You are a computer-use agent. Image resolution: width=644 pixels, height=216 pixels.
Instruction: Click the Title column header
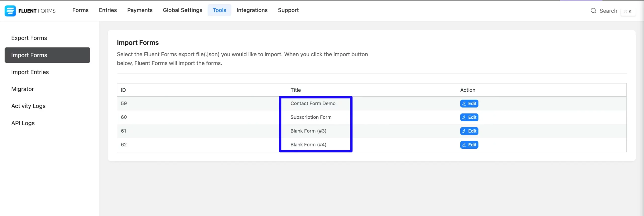coord(296,90)
